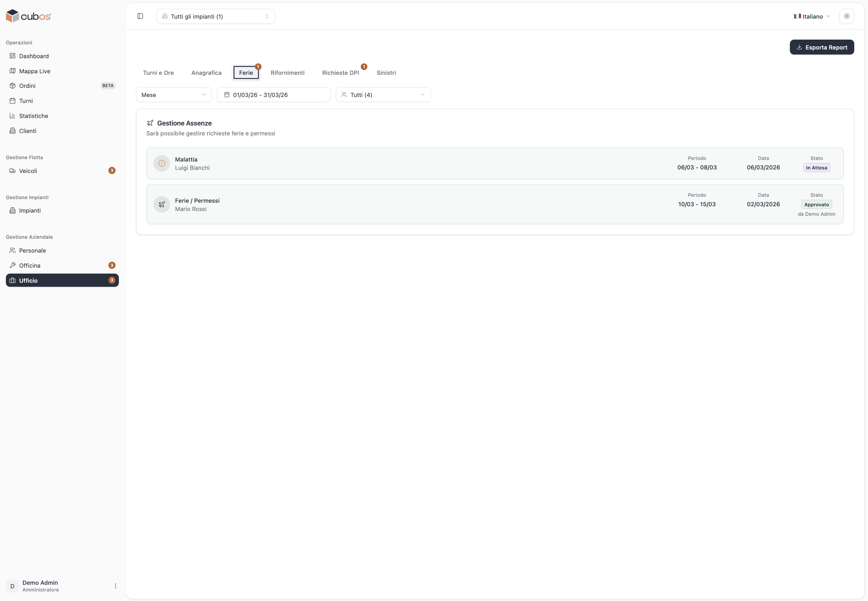Click the Esporta Report button
Viewport: 868px width, 601px height.
(x=821, y=48)
